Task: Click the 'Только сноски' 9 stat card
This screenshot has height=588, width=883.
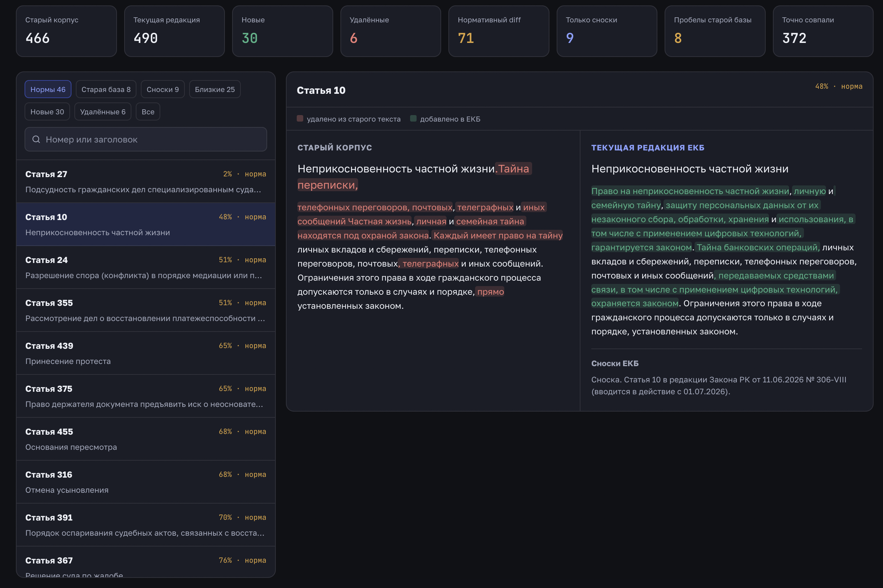Action: coord(607,31)
